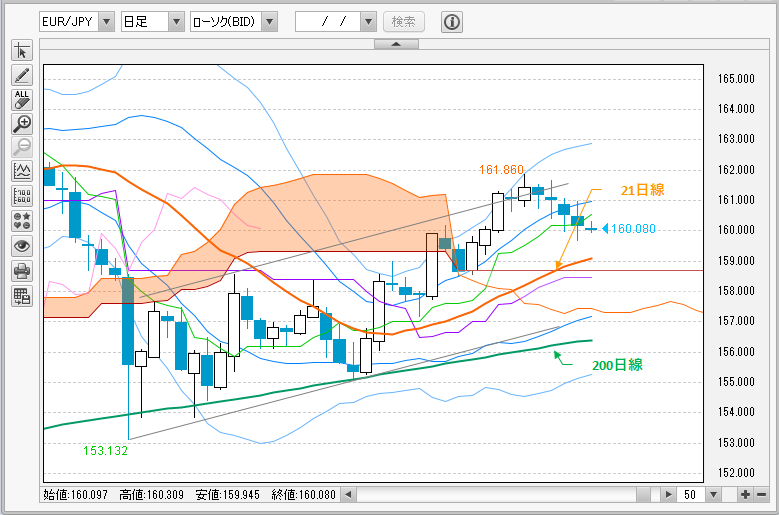Click the 165.000 price axis label
Viewport: 779px width, 515px height.
pos(736,78)
